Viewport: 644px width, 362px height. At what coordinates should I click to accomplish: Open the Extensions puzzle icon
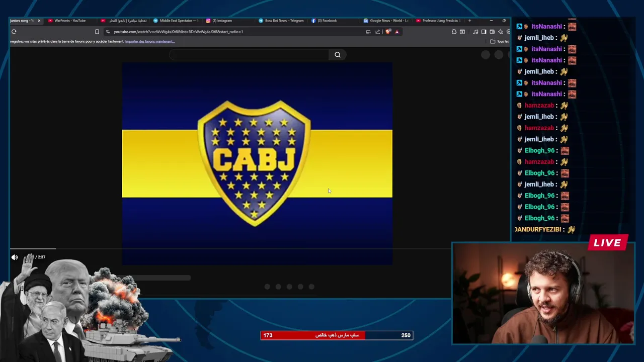(454, 32)
